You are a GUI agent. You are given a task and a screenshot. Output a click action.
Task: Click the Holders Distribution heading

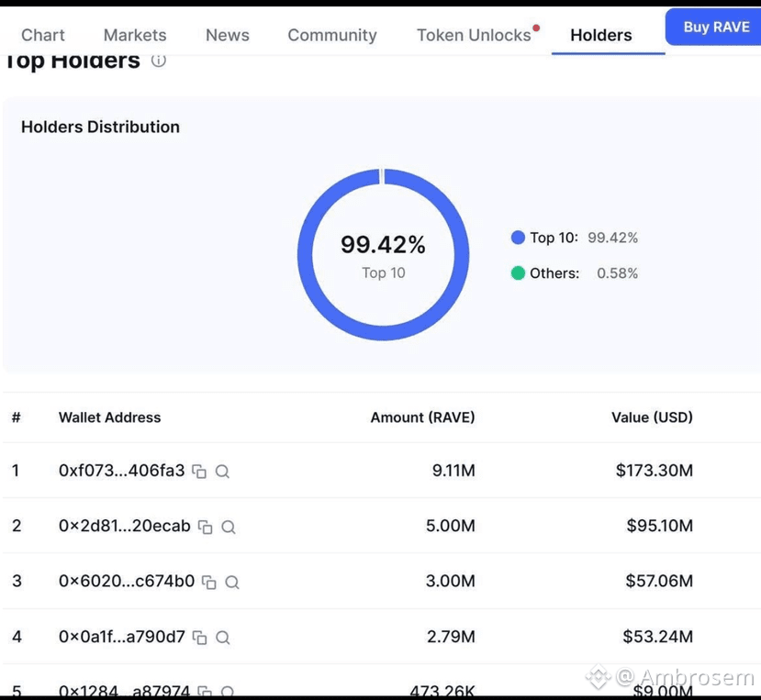coord(100,127)
